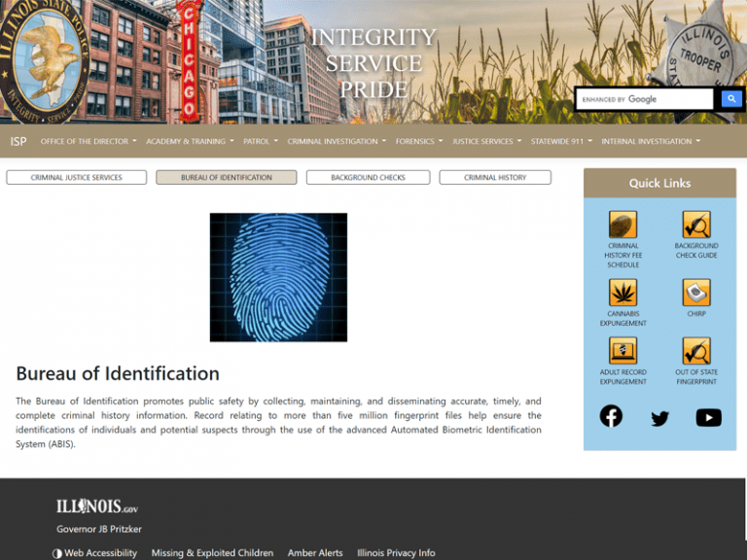The height and width of the screenshot is (560, 747).
Task: Expand the Academy & Training menu
Action: click(190, 141)
